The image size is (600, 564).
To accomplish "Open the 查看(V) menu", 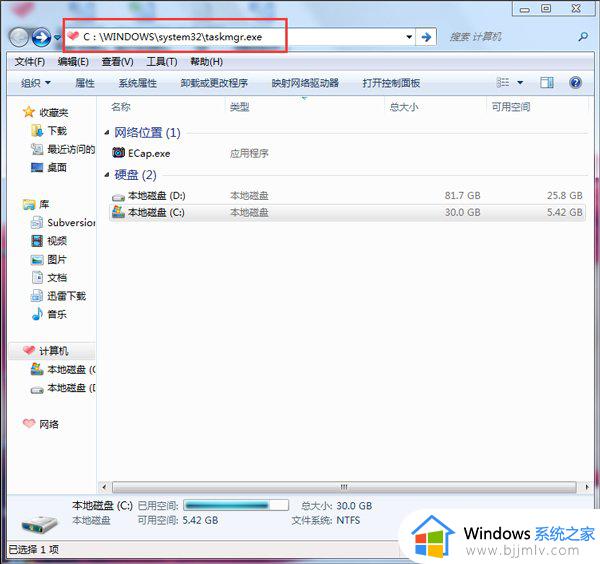I will click(x=117, y=62).
